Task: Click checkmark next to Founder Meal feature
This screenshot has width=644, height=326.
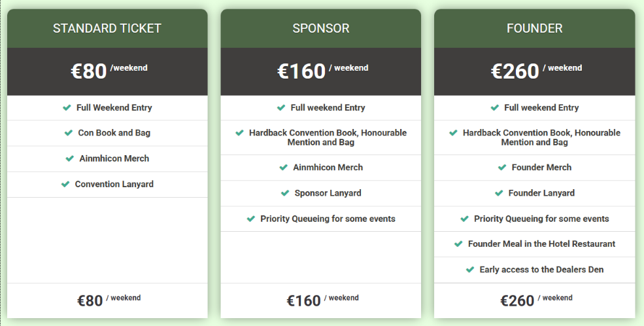Action: (458, 244)
